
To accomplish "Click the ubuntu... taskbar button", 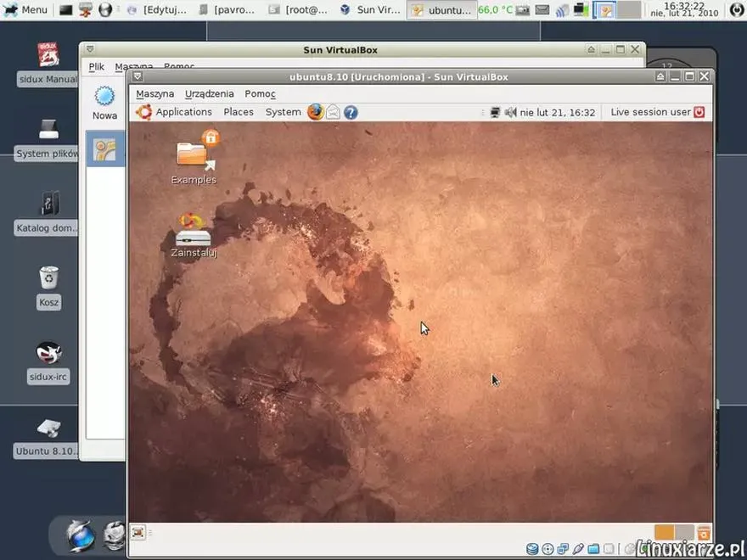I will (x=441, y=10).
